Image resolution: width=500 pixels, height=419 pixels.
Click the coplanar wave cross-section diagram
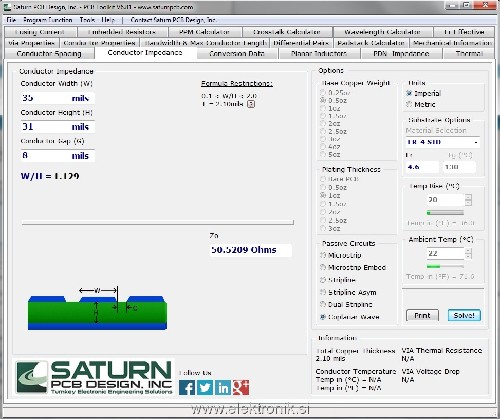[97, 308]
